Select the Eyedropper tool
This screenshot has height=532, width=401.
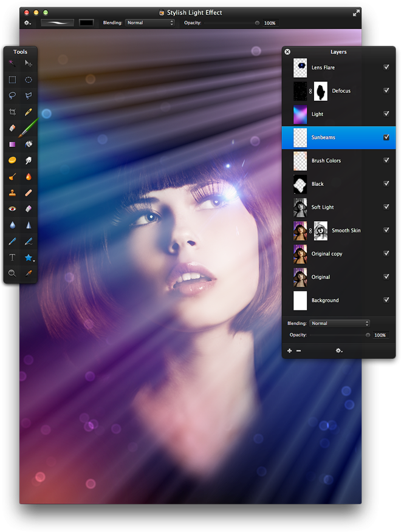pos(29,273)
